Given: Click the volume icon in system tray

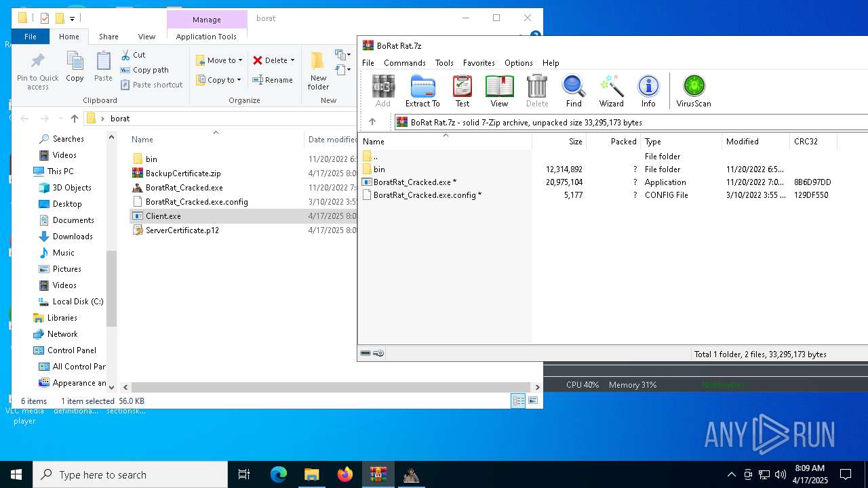Looking at the screenshot, I should [x=780, y=474].
